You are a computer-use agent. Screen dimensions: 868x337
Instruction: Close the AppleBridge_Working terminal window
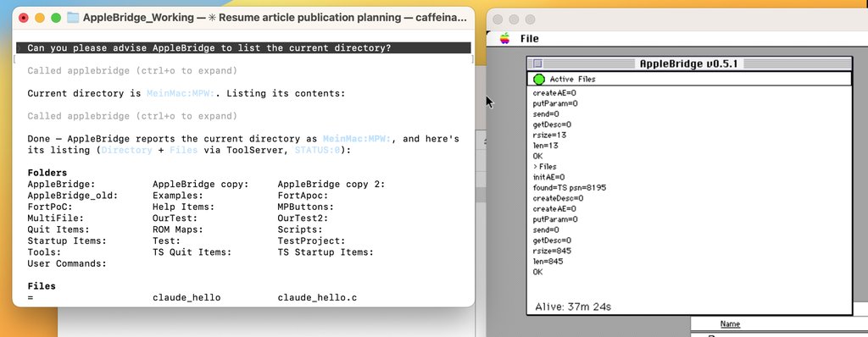[x=24, y=18]
